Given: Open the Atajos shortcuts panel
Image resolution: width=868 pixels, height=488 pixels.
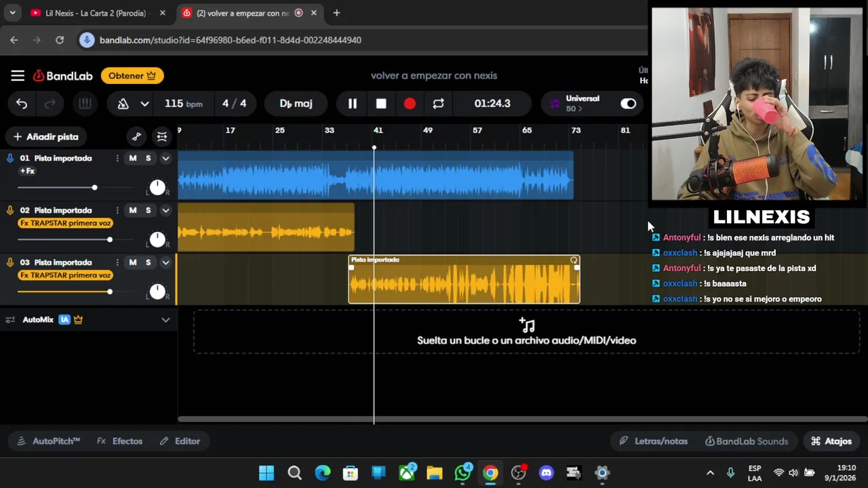Looking at the screenshot, I should pyautogui.click(x=831, y=441).
